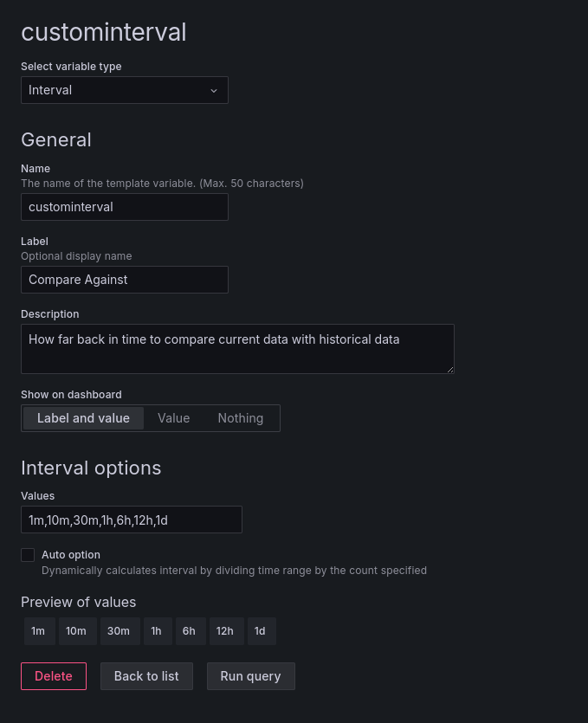Screen dimensions: 588x723
Task: Choose the 30m interval preview
Action: (x=119, y=631)
